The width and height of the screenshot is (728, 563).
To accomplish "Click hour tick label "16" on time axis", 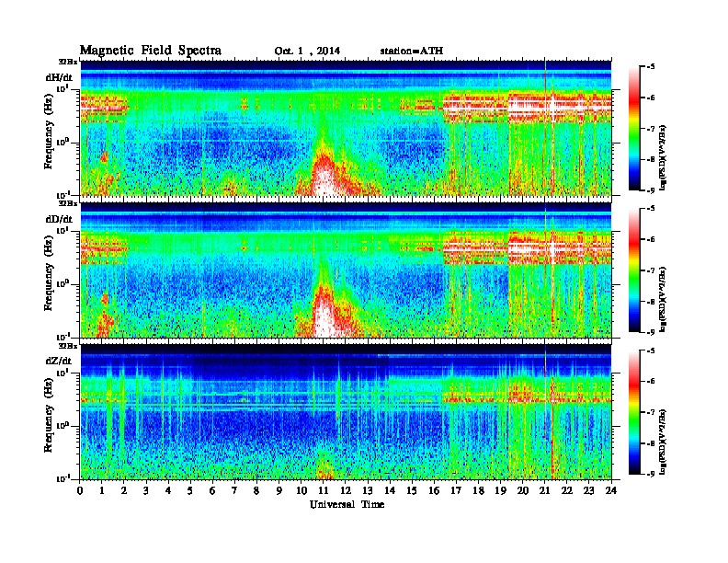I will 434,490.
